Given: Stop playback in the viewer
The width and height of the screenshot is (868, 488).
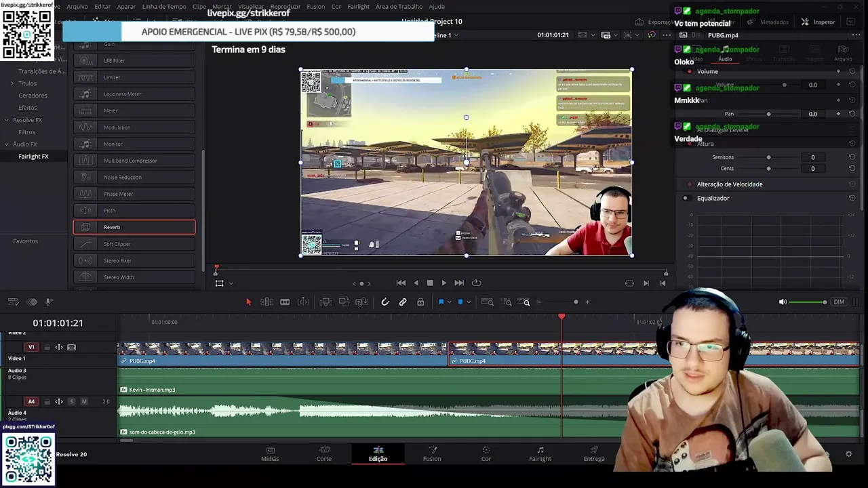Looking at the screenshot, I should click(x=430, y=283).
